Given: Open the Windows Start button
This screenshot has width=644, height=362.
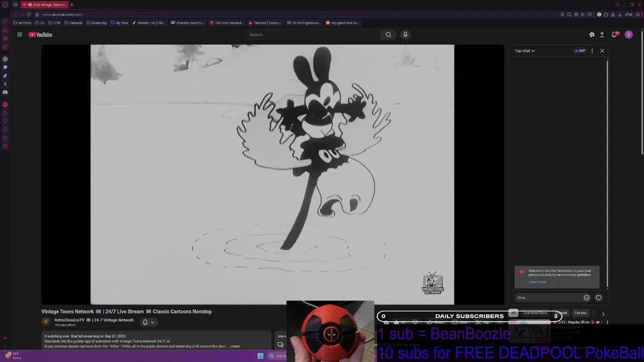Looking at the screenshot, I should pos(260,356).
